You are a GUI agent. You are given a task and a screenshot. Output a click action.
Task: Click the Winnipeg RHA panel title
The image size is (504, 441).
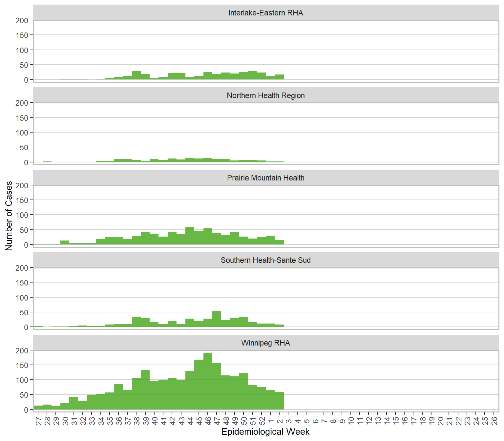pos(265,343)
